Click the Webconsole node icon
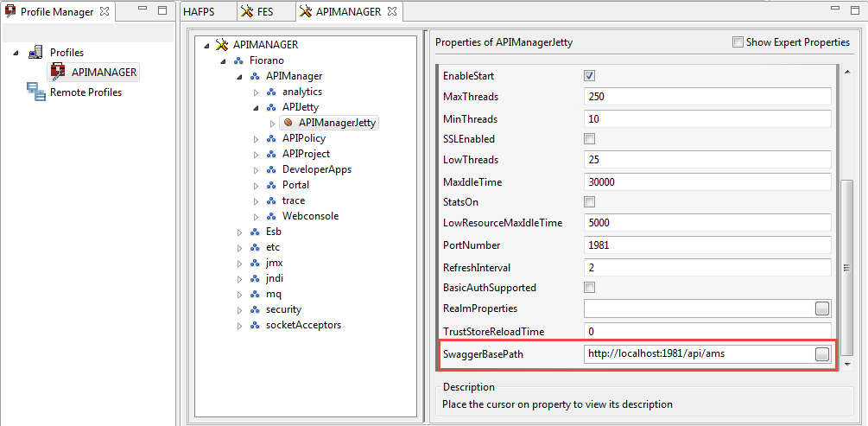The width and height of the screenshot is (868, 426). (271, 216)
